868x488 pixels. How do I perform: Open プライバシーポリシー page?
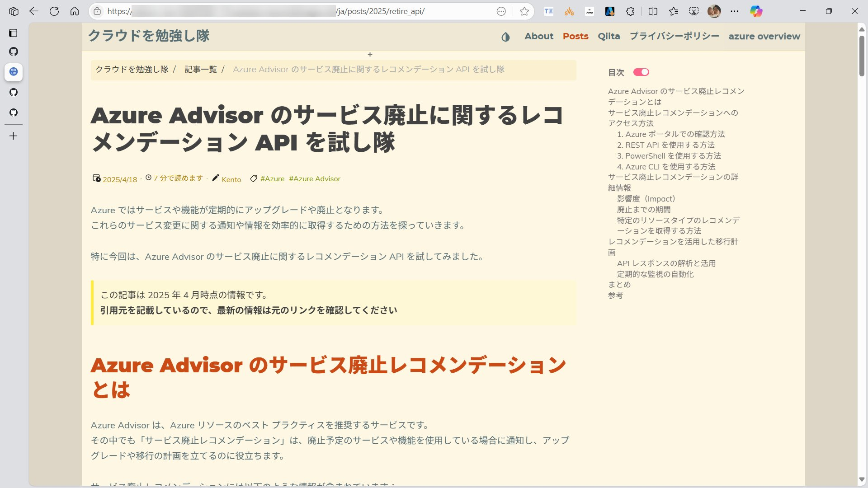click(674, 36)
